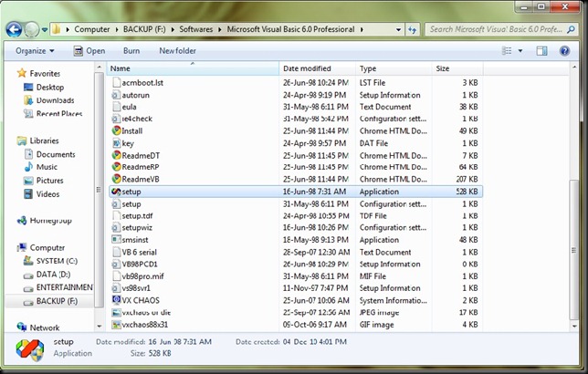The image size is (588, 374).
Task: Click Burn in the toolbar
Action: pos(131,50)
